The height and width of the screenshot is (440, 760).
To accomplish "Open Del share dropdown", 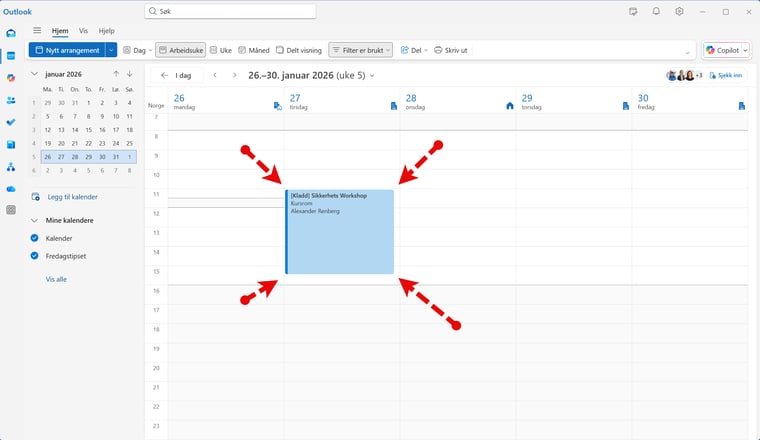I will (414, 50).
